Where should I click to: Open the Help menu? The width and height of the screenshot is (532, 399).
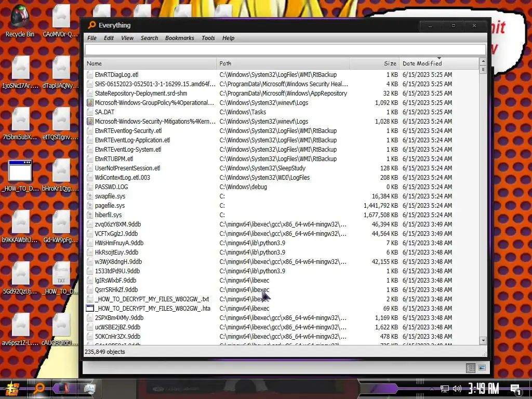click(x=229, y=38)
